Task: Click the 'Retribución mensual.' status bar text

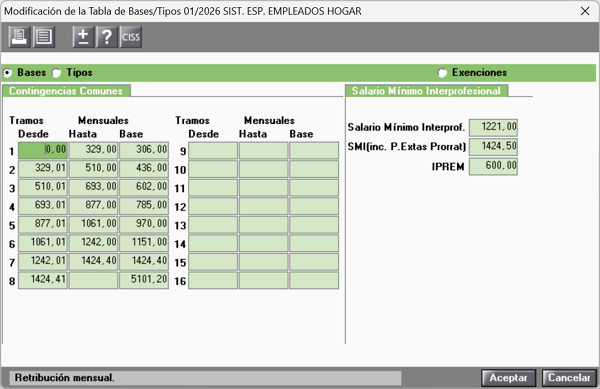Action: point(64,378)
